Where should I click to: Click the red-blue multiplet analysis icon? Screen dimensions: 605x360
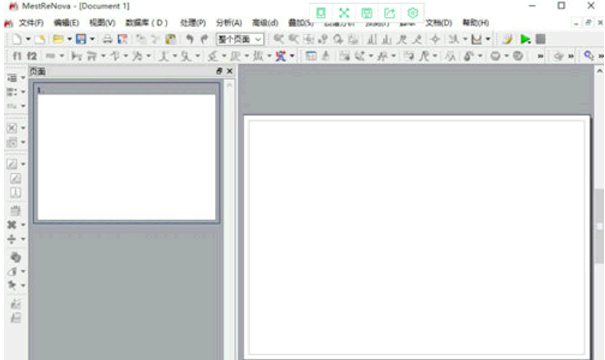click(281, 56)
